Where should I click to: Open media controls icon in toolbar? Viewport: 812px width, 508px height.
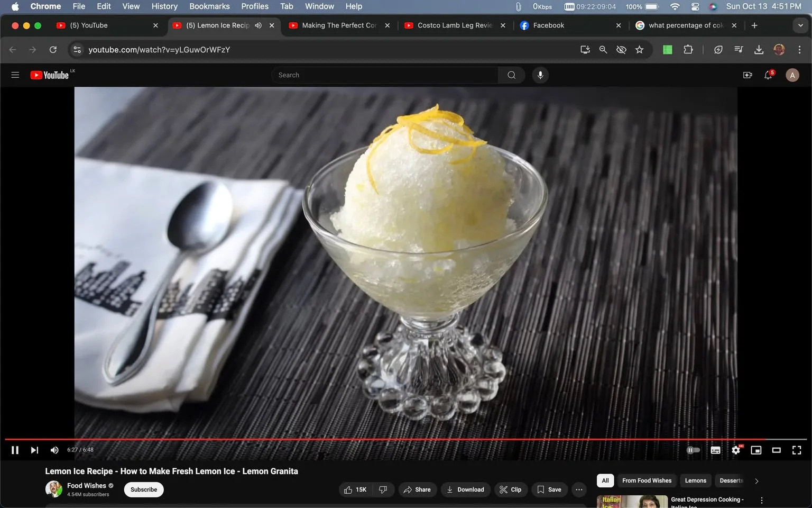[739, 50]
